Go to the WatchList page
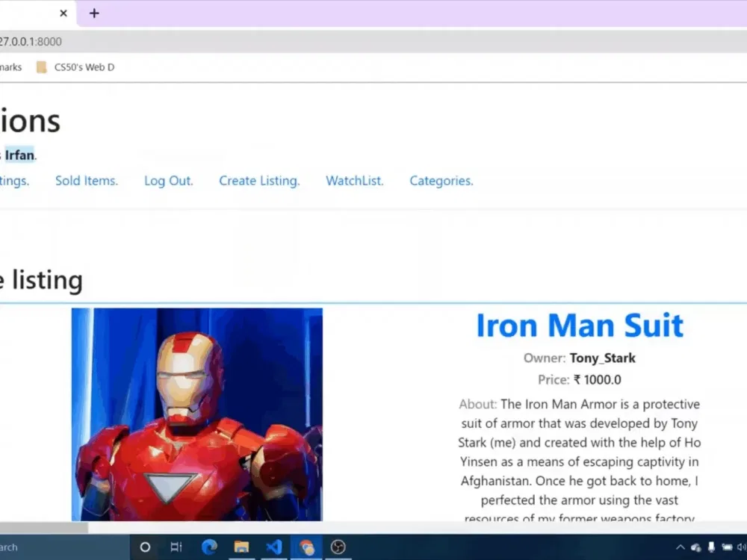The width and height of the screenshot is (747, 560). click(x=354, y=181)
